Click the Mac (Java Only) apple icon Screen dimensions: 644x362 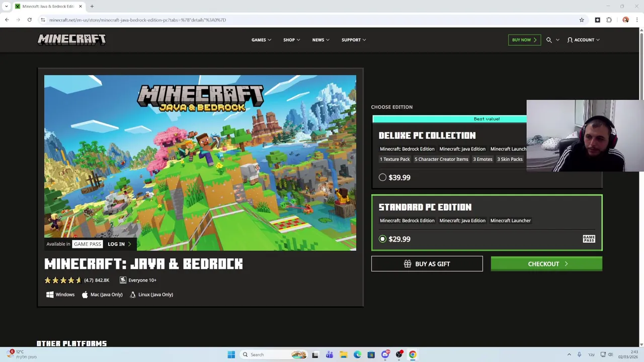click(x=85, y=295)
